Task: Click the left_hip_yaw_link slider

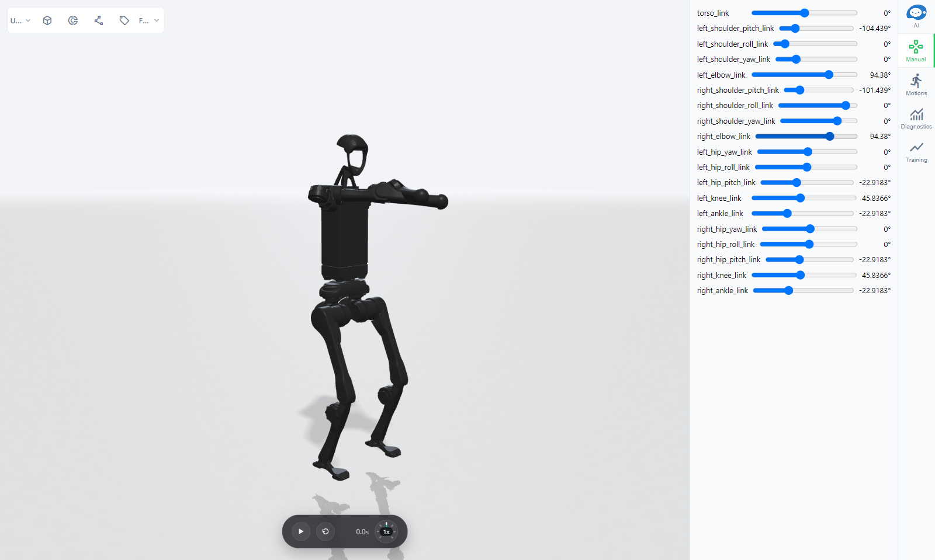Action: 807,152
